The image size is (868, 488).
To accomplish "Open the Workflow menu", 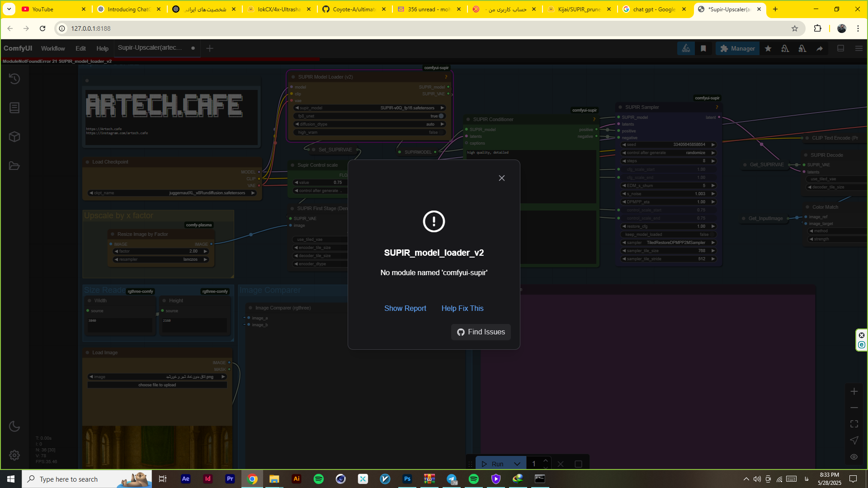I will point(53,48).
